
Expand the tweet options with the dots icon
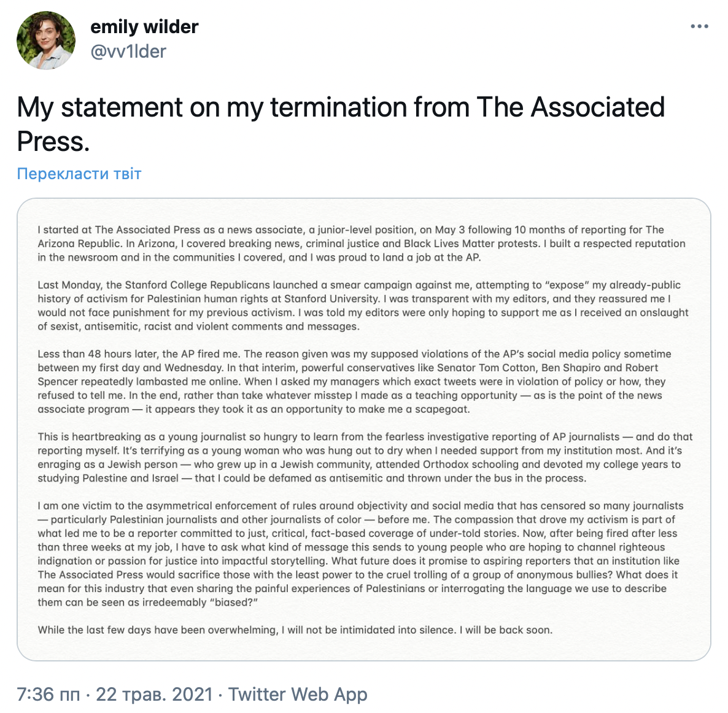tap(699, 26)
